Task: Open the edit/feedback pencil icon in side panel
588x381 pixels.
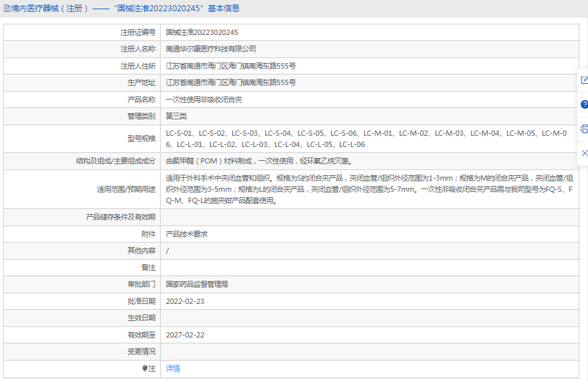Action: click(584, 80)
